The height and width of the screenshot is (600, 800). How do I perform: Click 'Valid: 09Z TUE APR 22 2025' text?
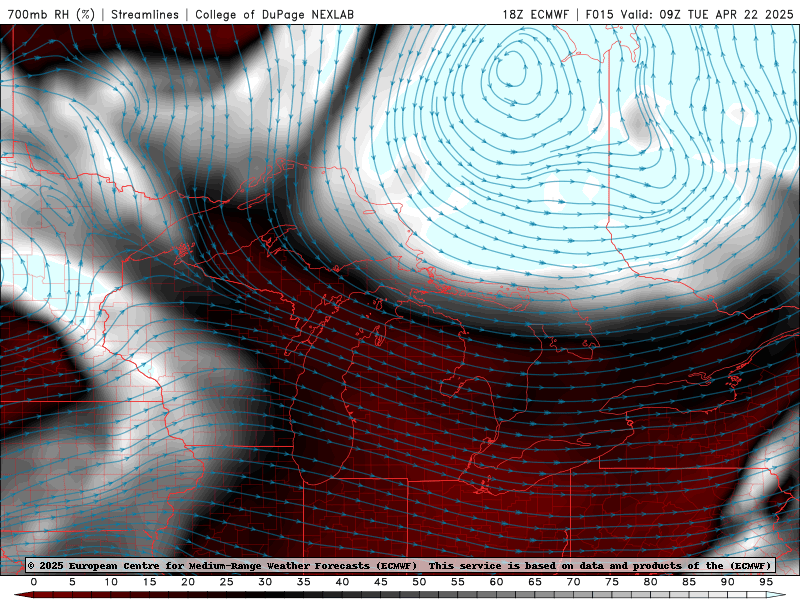[707, 14]
